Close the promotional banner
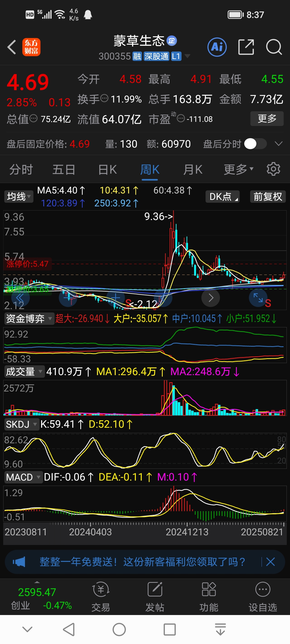Screen dimensions: 290x644 [x=270, y=562]
